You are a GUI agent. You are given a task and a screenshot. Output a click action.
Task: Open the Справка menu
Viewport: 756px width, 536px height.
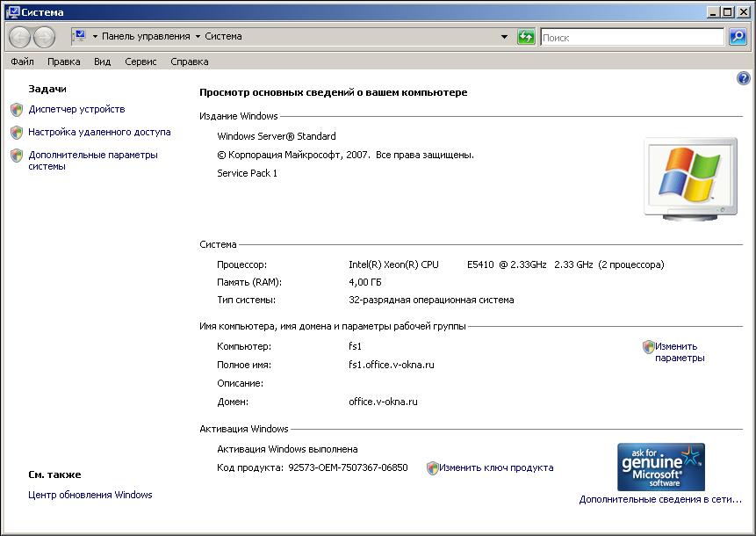190,62
